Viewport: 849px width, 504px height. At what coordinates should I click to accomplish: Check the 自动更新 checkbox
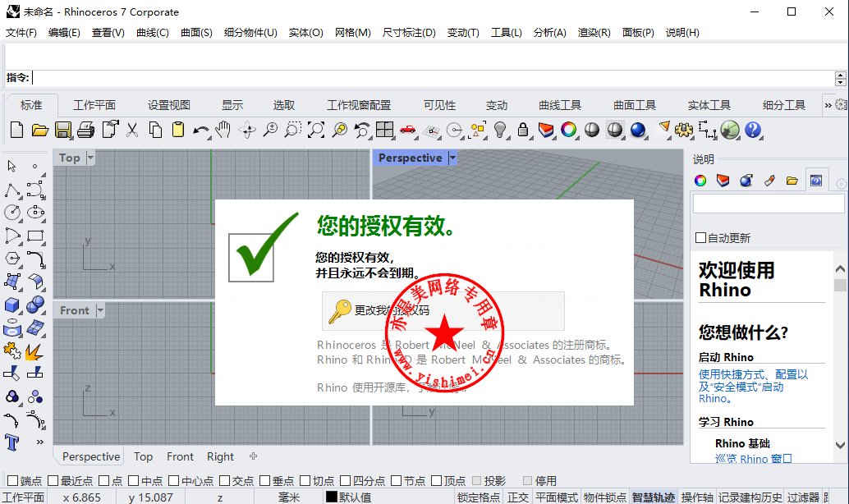click(x=700, y=238)
